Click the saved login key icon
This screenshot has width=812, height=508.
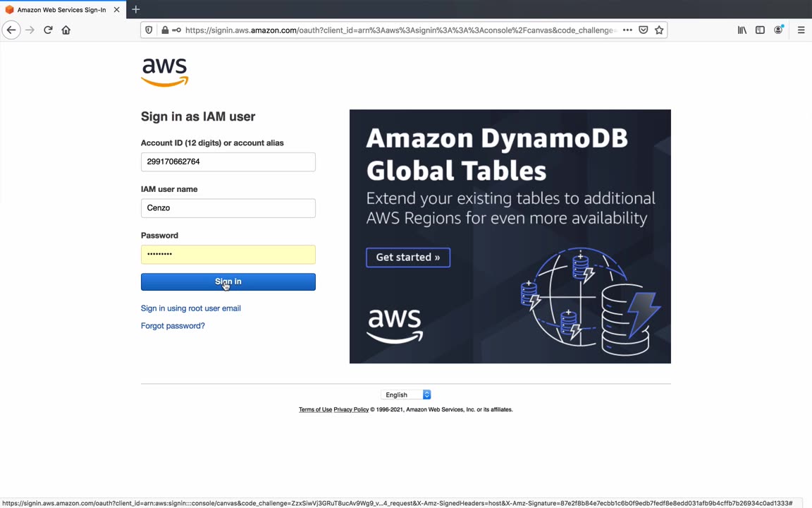pyautogui.click(x=177, y=30)
